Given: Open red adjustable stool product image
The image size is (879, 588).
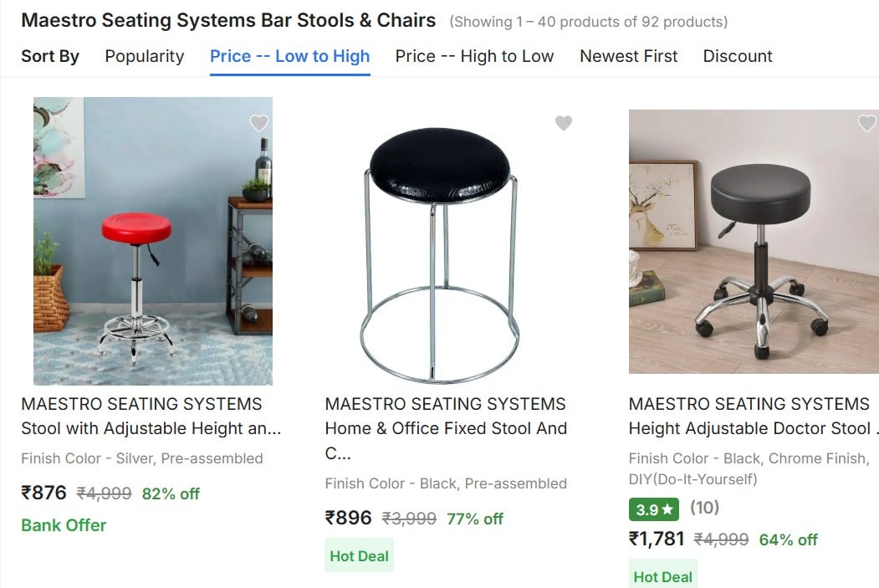Looking at the screenshot, I should (153, 241).
